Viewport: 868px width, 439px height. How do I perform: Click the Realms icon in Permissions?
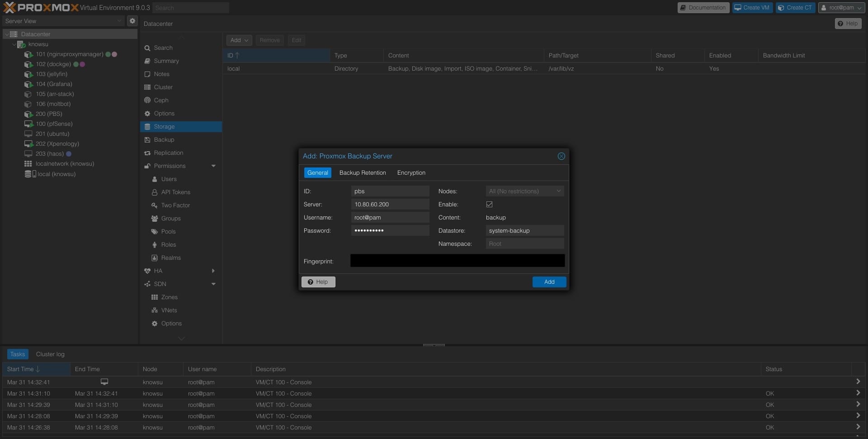point(155,258)
